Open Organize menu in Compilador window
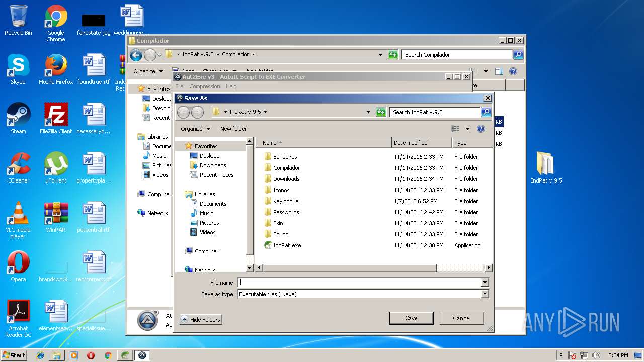 pyautogui.click(x=148, y=71)
